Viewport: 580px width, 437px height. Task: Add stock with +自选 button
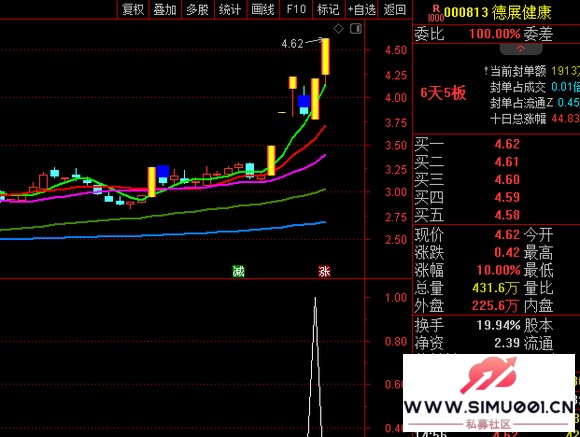tap(361, 9)
